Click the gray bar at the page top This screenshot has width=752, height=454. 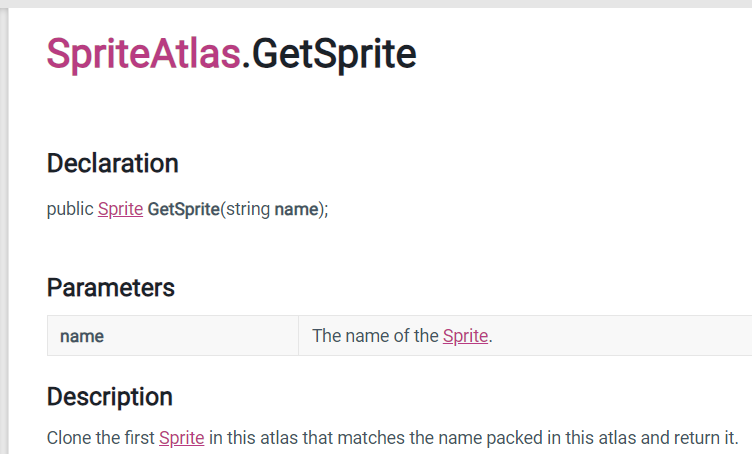(x=376, y=4)
